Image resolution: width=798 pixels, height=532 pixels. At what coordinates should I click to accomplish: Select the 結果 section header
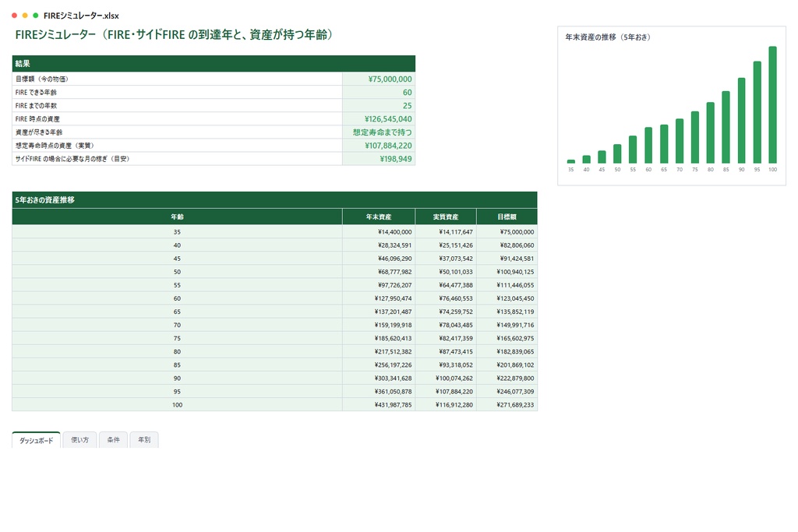214,64
